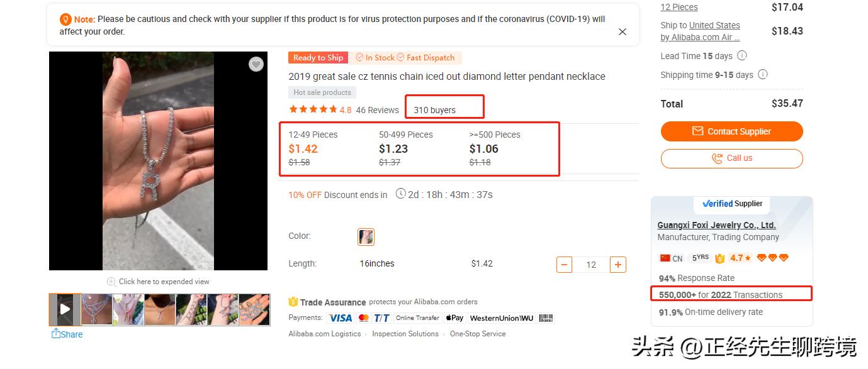Increase quantity with the plus button
868x369 pixels.
(x=618, y=265)
